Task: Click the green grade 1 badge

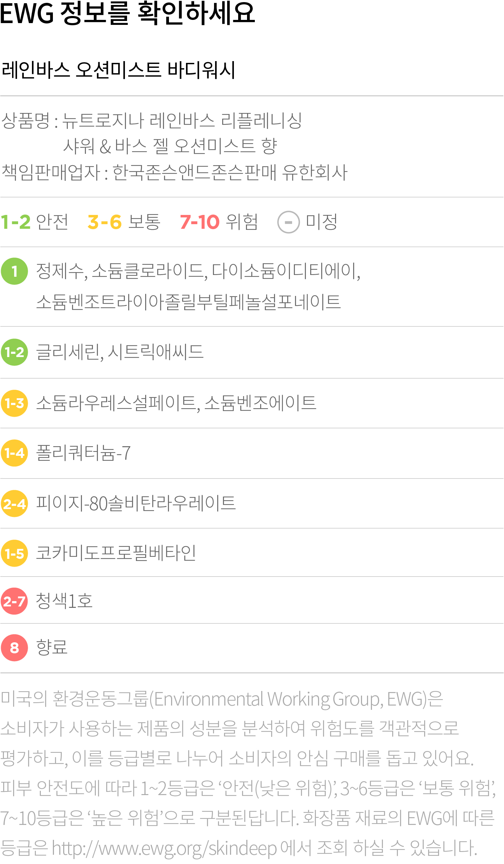Action: pyautogui.click(x=15, y=271)
